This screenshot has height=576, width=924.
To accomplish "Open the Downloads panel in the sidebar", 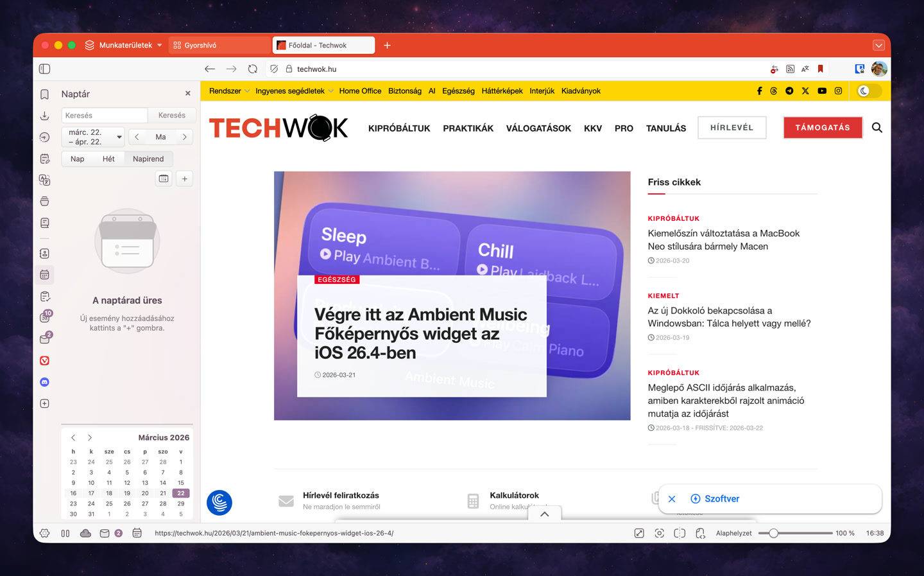I will (44, 116).
